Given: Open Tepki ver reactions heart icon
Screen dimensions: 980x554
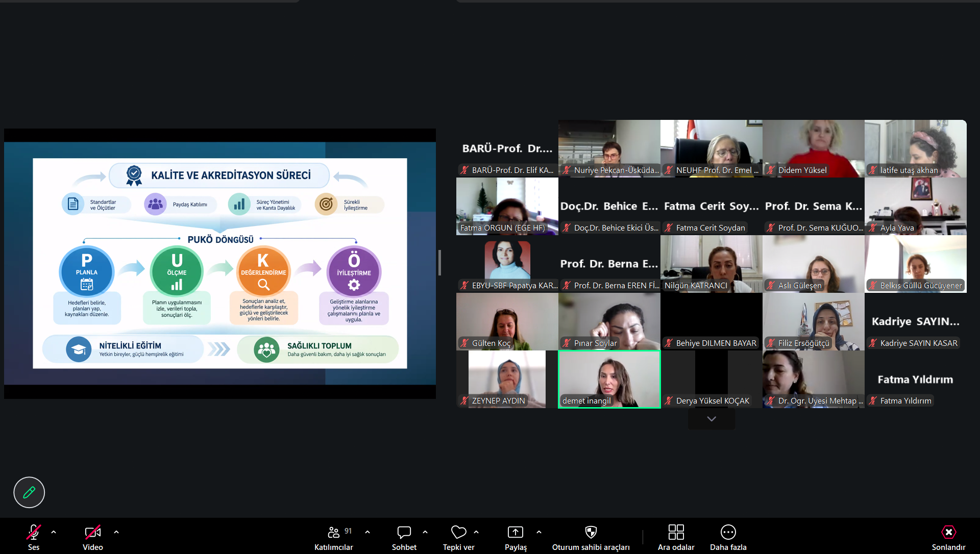Looking at the screenshot, I should [458, 532].
